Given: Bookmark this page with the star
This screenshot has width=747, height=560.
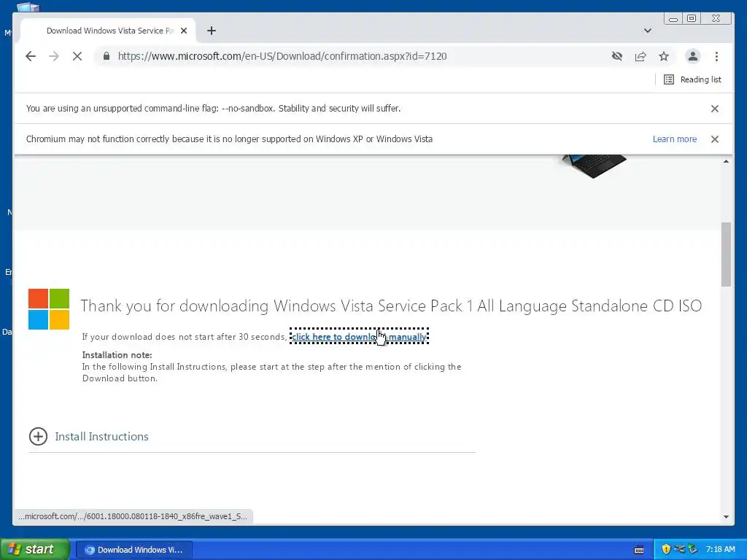Looking at the screenshot, I should (664, 56).
